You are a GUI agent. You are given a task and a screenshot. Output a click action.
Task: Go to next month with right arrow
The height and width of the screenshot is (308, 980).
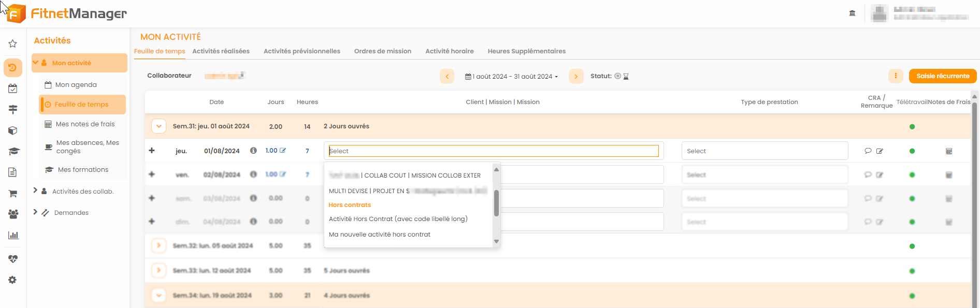(x=575, y=77)
